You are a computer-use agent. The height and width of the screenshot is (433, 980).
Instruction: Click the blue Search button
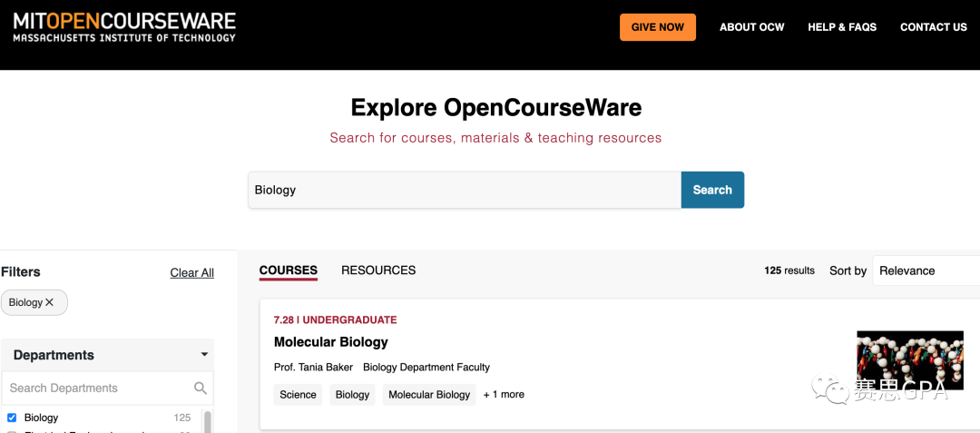click(x=712, y=190)
